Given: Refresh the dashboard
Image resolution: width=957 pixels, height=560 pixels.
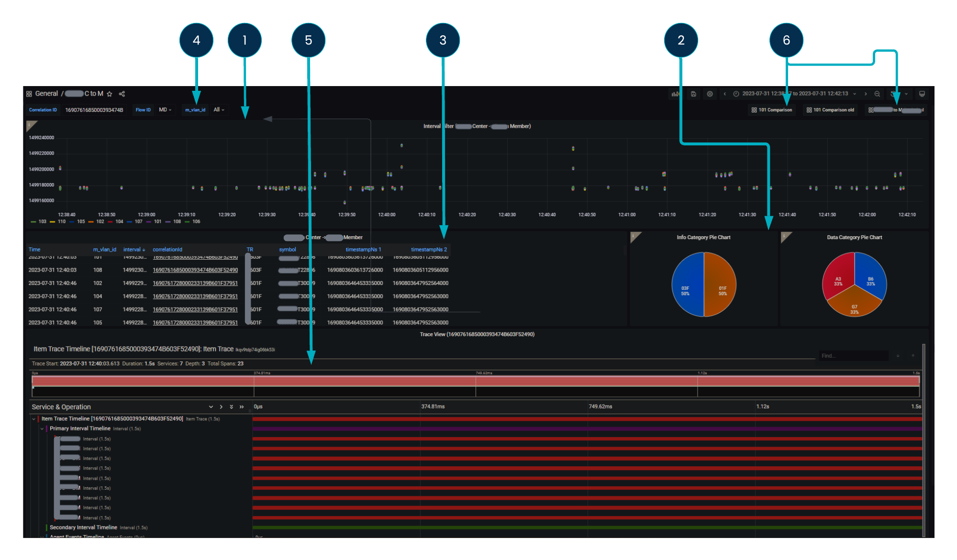Looking at the screenshot, I should pos(893,94).
